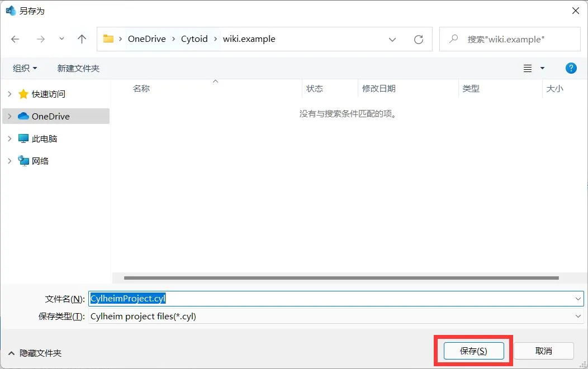Open the 组织 menu
Image resolution: width=588 pixels, height=369 pixels.
pyautogui.click(x=25, y=68)
